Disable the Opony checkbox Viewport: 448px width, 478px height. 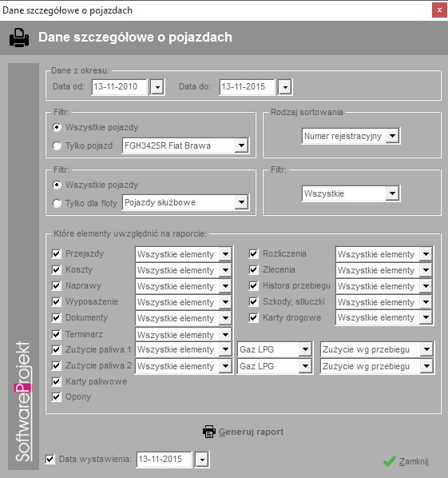tap(57, 397)
